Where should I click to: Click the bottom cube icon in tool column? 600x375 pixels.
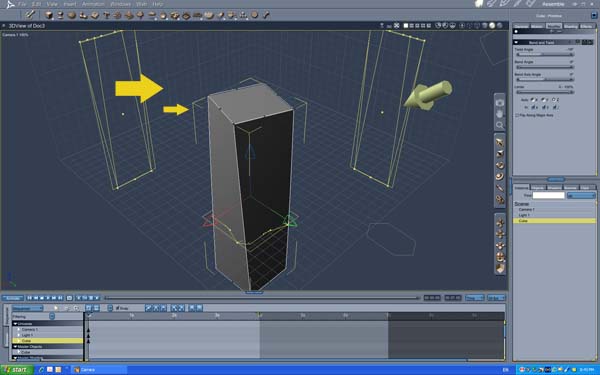click(500, 269)
